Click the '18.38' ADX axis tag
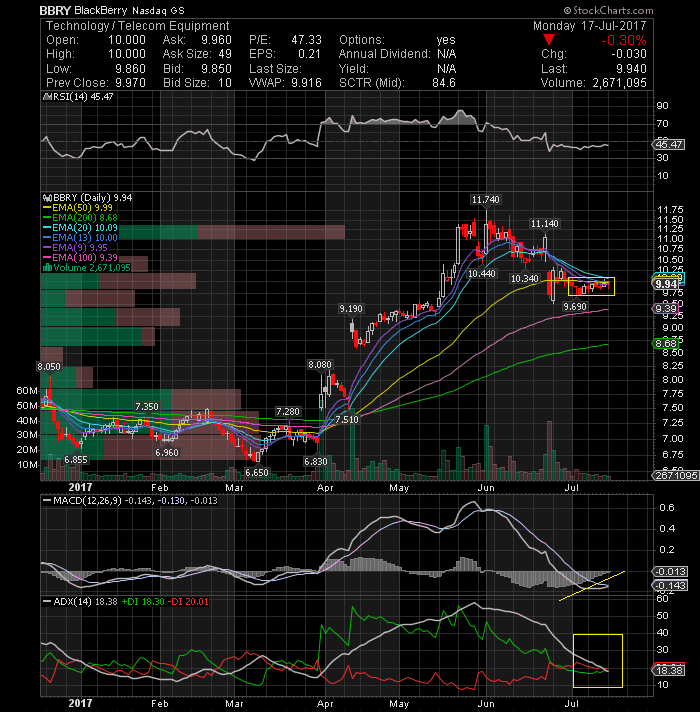 pos(669,671)
